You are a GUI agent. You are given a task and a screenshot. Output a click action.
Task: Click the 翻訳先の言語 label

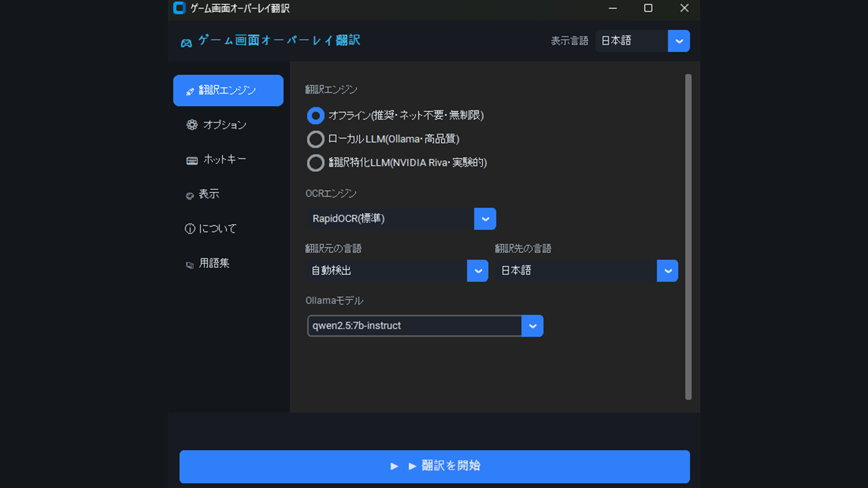coord(523,249)
